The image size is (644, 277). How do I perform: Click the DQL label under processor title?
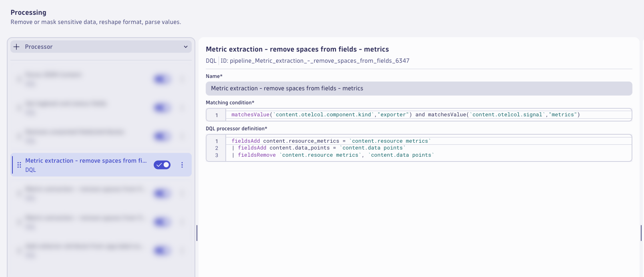pos(211,61)
